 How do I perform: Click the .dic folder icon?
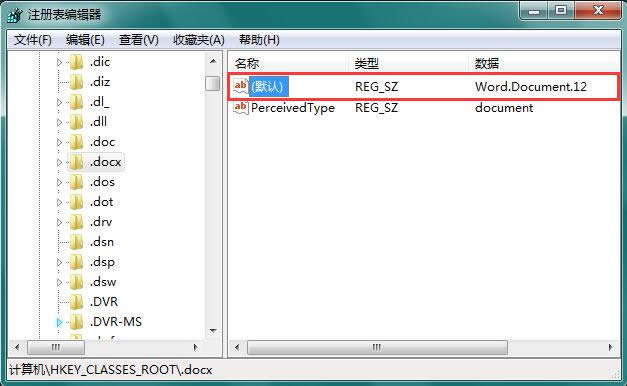(x=76, y=62)
